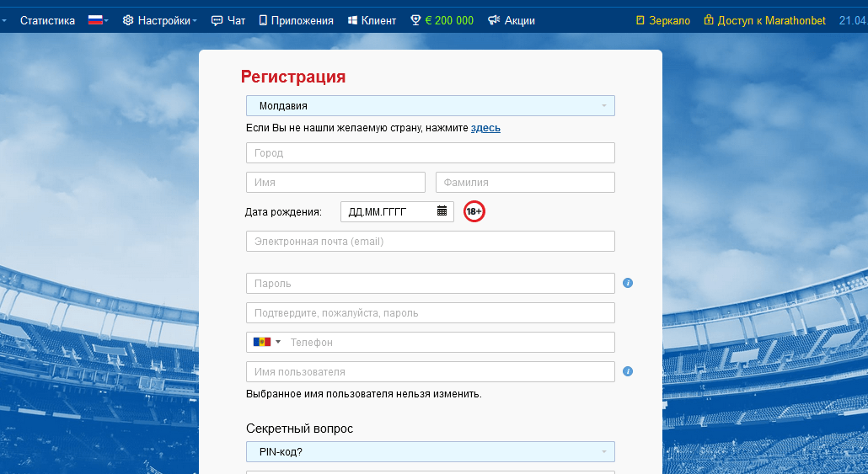Click the Настройки gear icon
Screen dimensions: 868x474
128,20
